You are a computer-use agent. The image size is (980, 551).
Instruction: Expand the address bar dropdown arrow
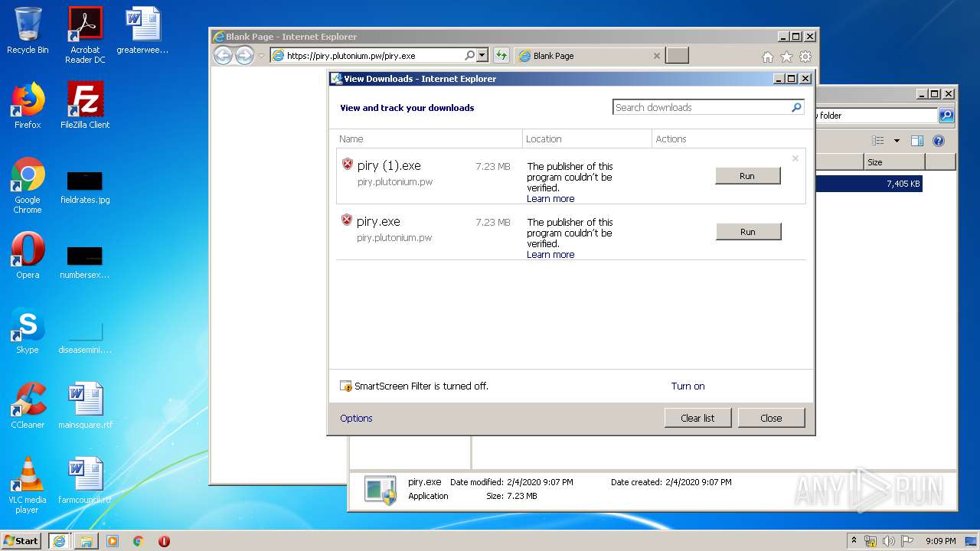click(x=482, y=55)
